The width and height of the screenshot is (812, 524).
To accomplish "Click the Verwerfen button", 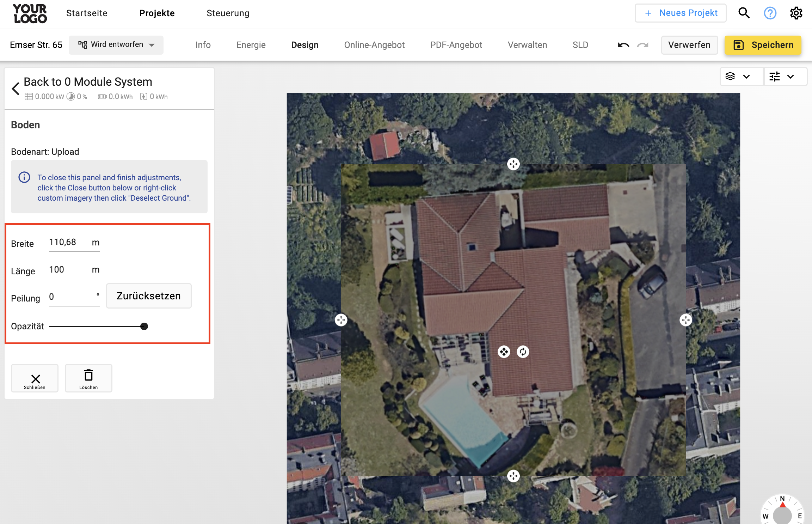I will point(689,45).
